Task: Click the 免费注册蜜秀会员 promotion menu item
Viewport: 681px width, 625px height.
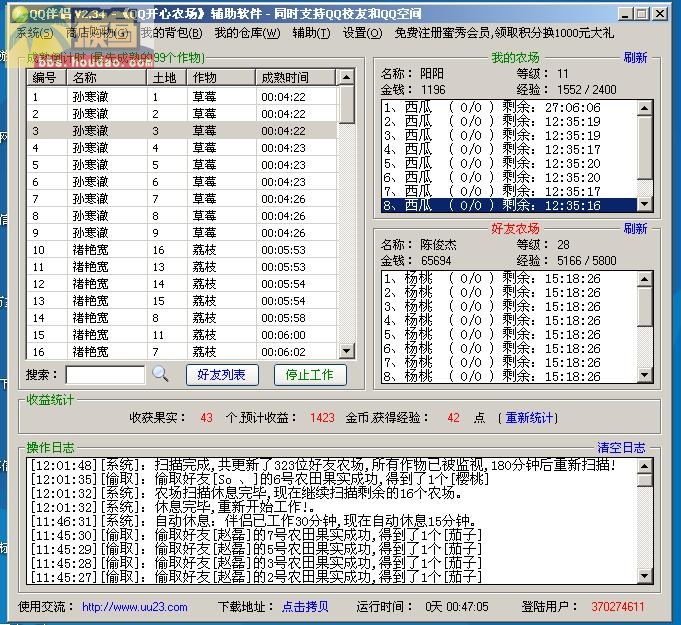Action: pyautogui.click(x=504, y=33)
